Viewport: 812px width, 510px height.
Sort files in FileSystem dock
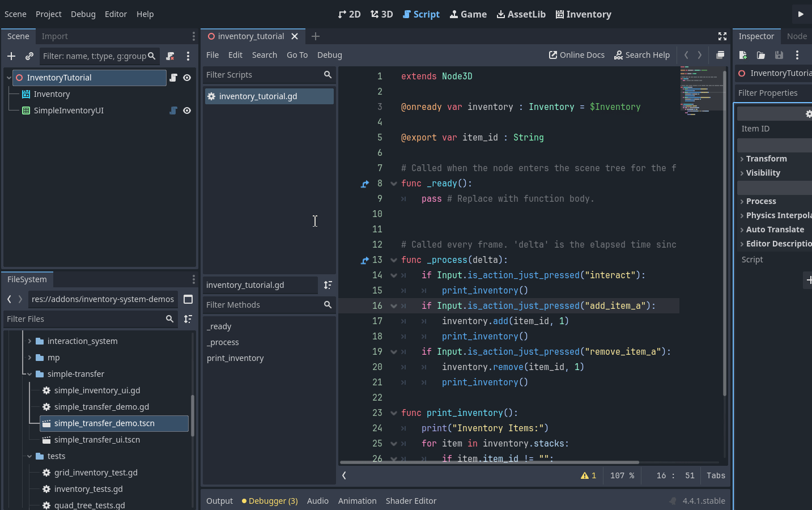[x=188, y=319]
